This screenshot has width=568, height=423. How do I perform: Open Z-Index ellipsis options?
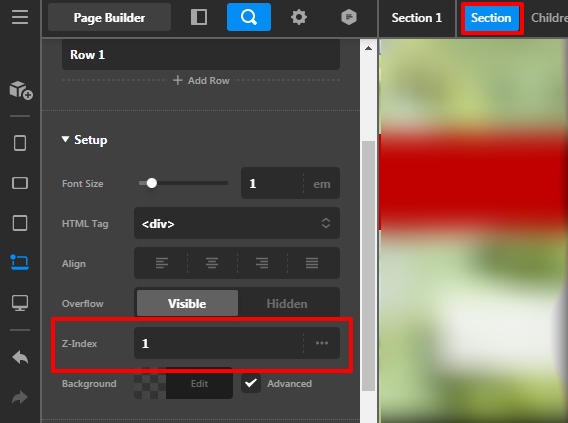pyautogui.click(x=322, y=343)
